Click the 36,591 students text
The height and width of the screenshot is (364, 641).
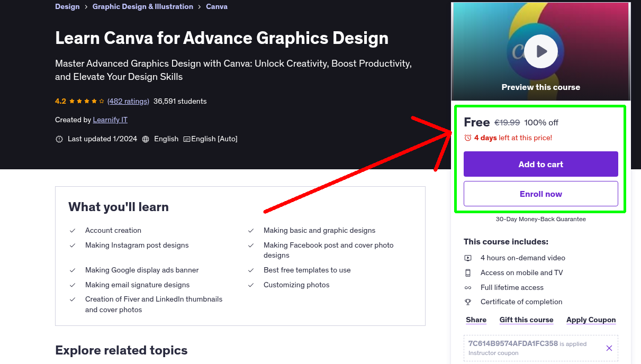point(180,101)
